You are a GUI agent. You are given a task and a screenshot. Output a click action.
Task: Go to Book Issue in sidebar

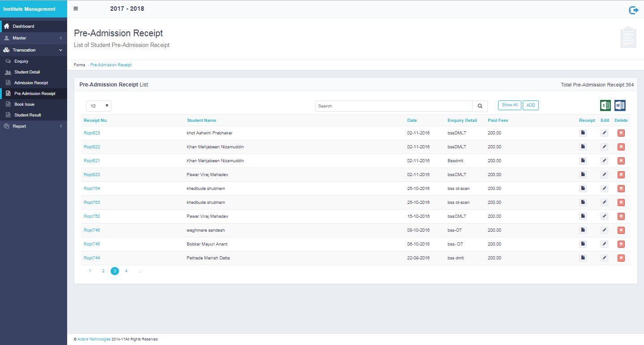click(24, 104)
